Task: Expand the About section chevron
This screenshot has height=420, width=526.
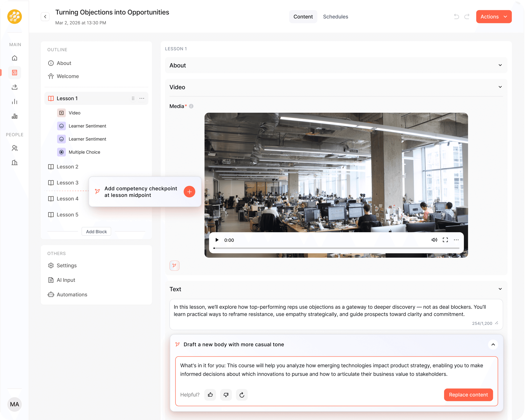Action: point(500,65)
